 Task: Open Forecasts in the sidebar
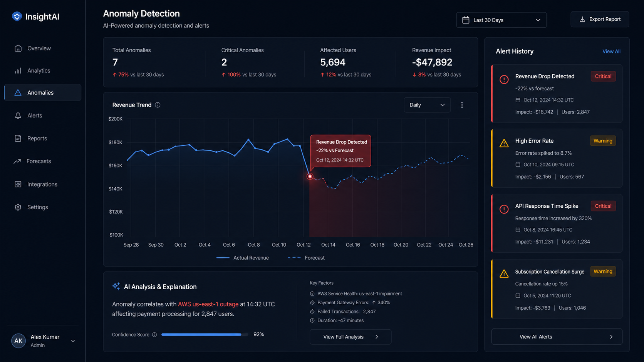click(x=42, y=161)
